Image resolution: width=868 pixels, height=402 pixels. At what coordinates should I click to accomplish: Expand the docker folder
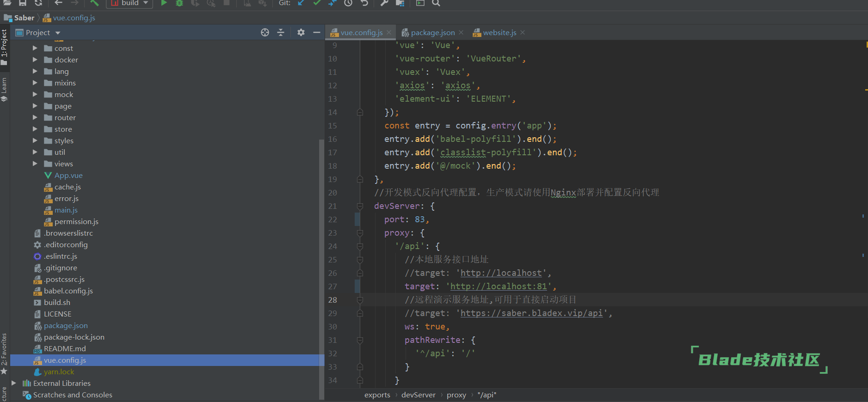[x=35, y=60]
